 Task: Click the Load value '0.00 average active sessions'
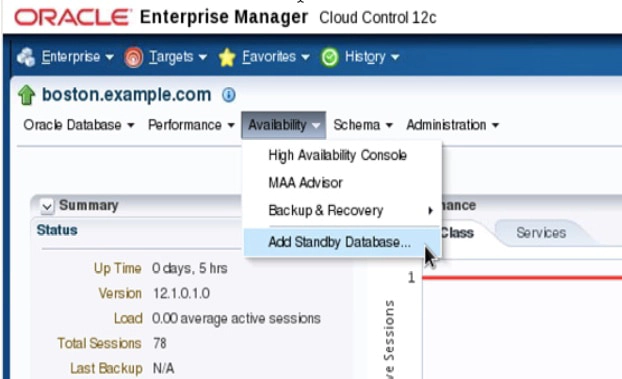[236, 319]
